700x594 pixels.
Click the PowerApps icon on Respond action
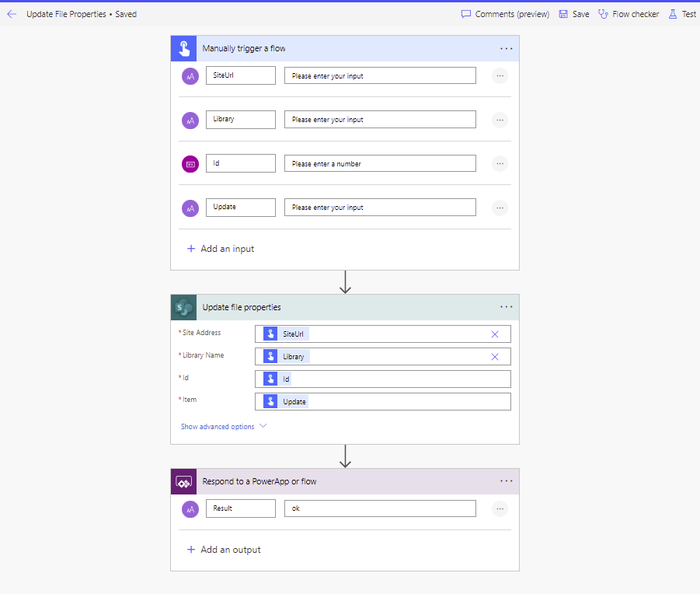click(x=183, y=481)
